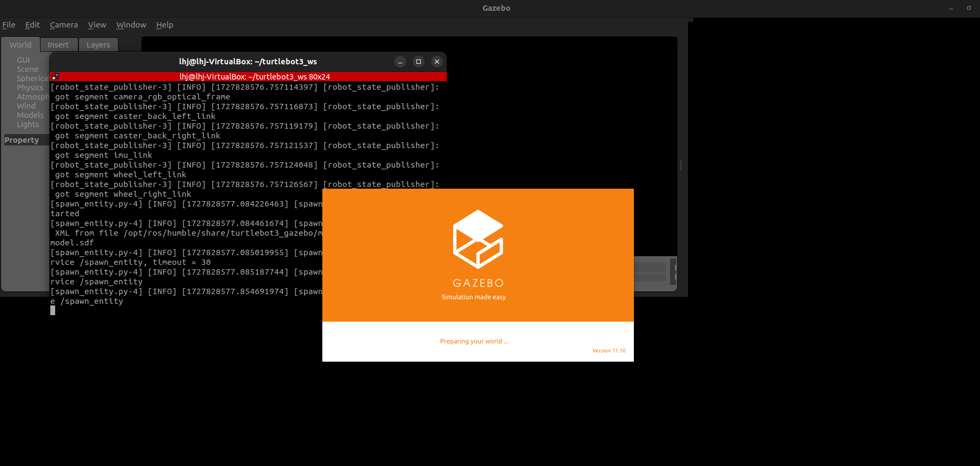Click 'Version 11.10' text on splash
This screenshot has width=980, height=466.
[x=609, y=351]
